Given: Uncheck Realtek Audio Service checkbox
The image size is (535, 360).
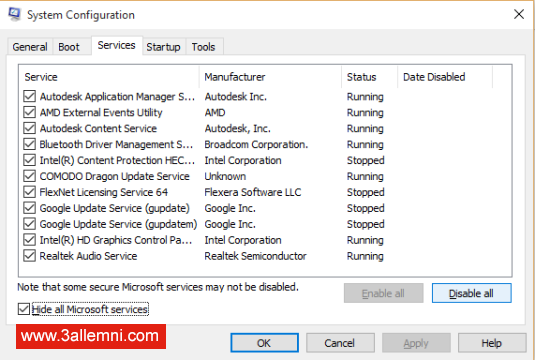Looking at the screenshot, I should point(29,256).
